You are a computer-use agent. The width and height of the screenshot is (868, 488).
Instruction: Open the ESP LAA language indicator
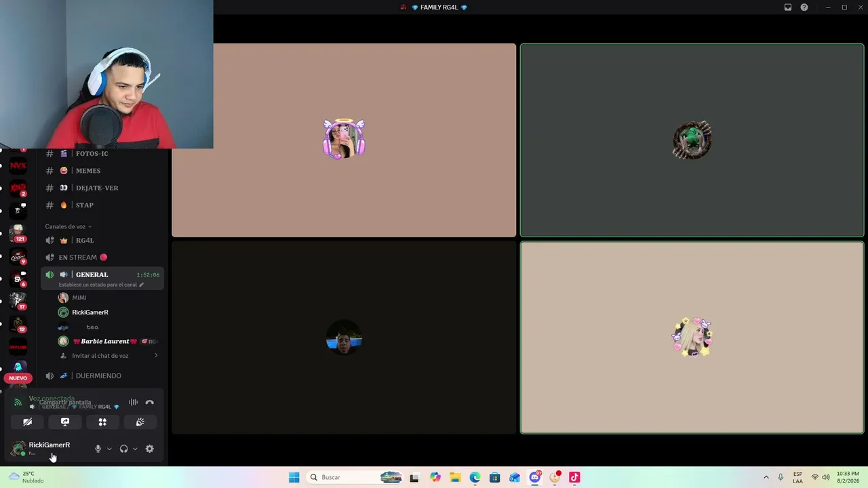798,477
